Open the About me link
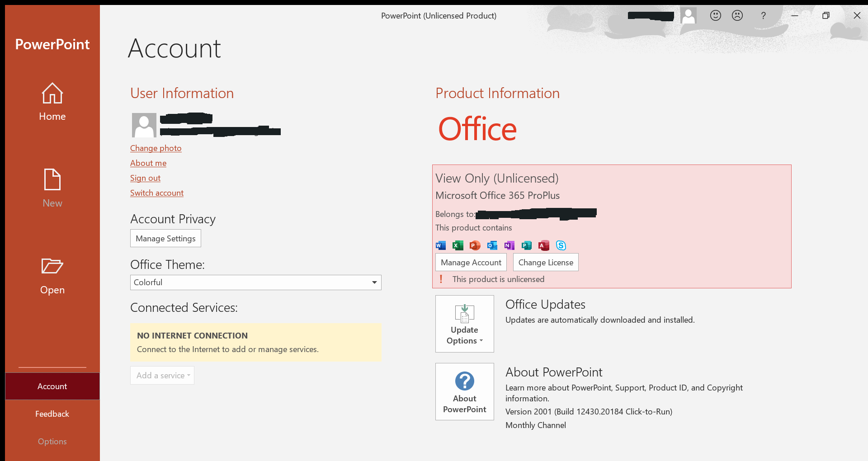Image resolution: width=868 pixels, height=461 pixels. 148,163
